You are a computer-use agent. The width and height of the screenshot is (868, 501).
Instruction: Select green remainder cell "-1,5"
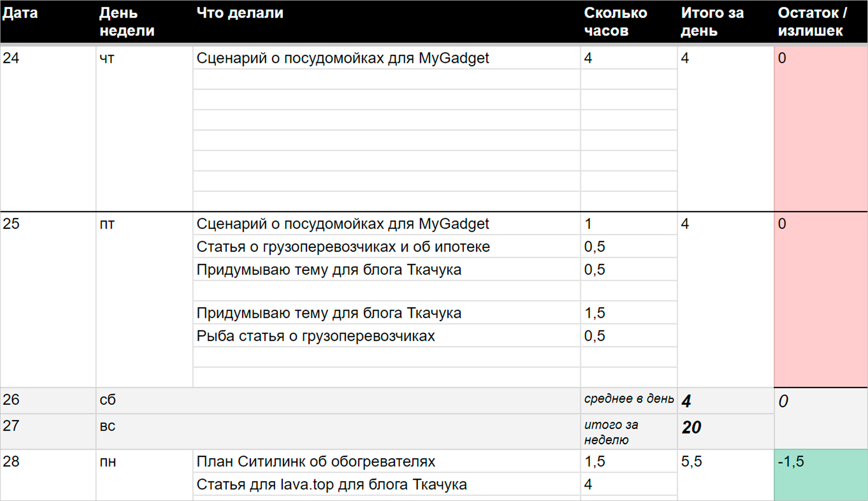(821, 475)
